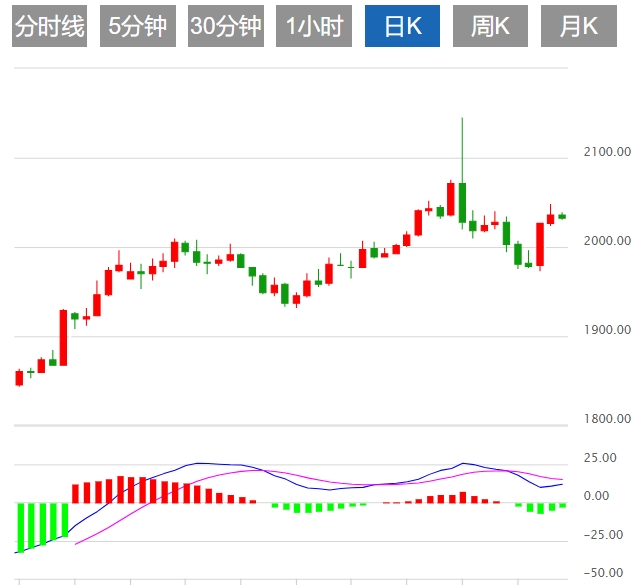
Task: Click the leftmost green MACD histogram bar
Action: coord(19,526)
